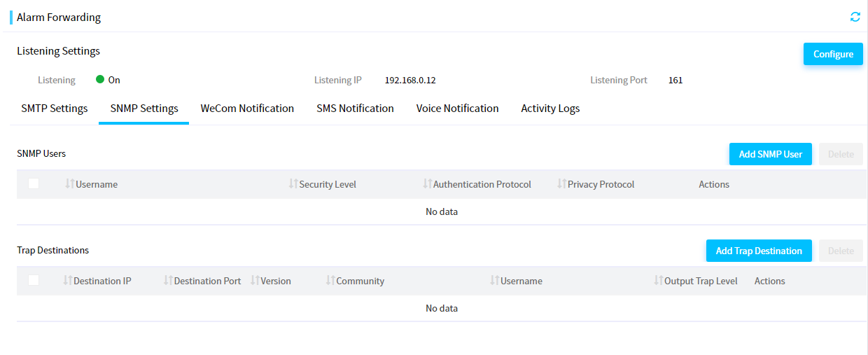Select all SNMP users checkbox
The height and width of the screenshot is (355, 868).
point(34,183)
